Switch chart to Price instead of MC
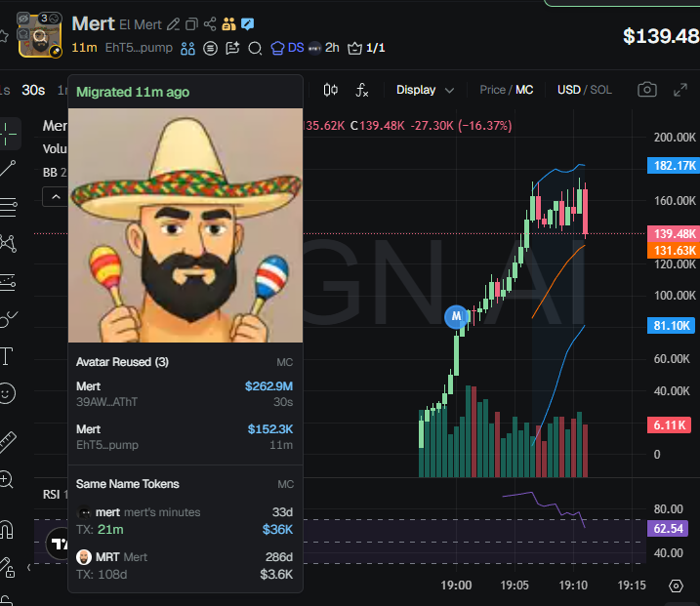The height and width of the screenshot is (606, 700). (492, 90)
